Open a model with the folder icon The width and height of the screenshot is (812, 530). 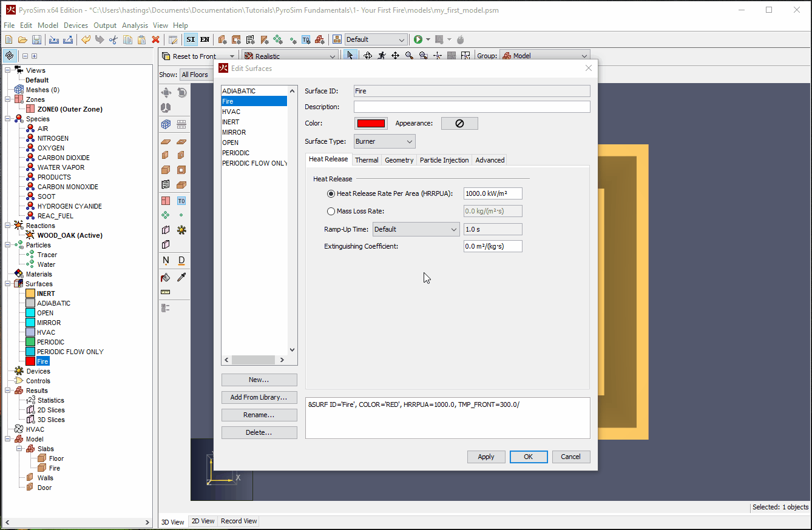point(22,39)
